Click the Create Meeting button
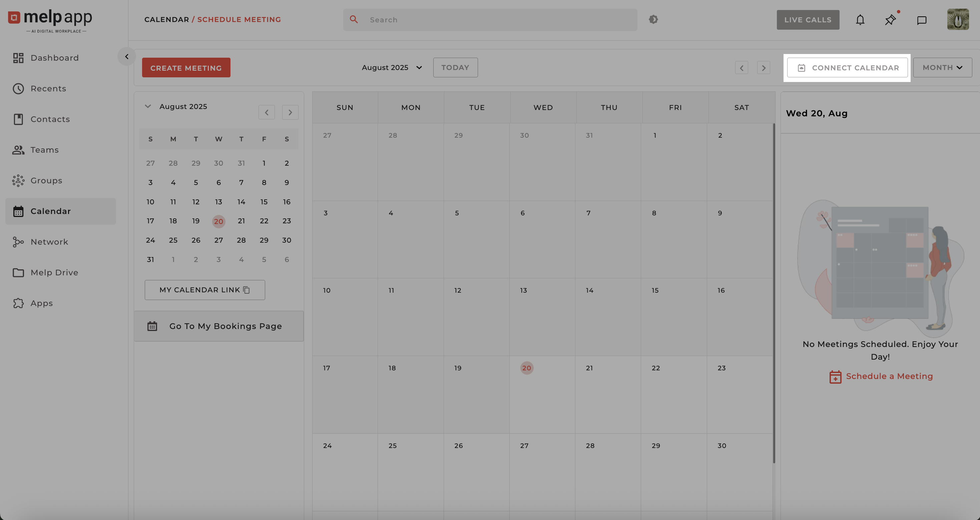 186,68
